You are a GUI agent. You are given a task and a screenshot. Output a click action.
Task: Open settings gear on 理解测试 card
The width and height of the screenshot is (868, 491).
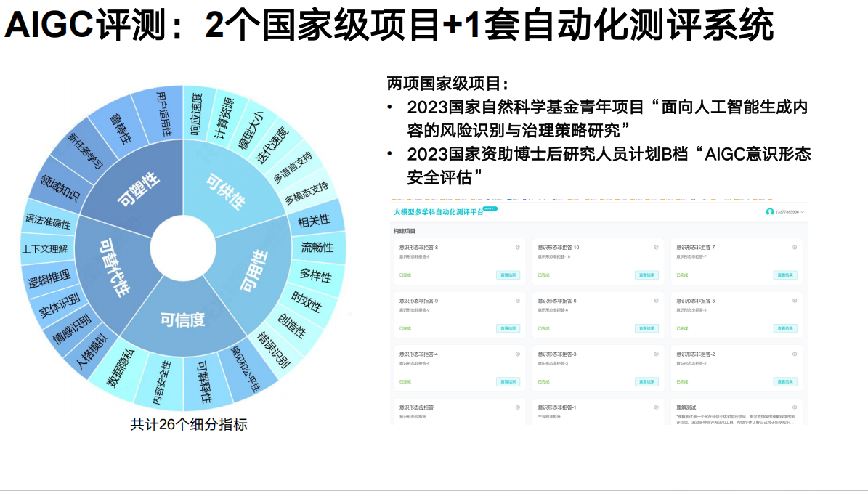[795, 407]
